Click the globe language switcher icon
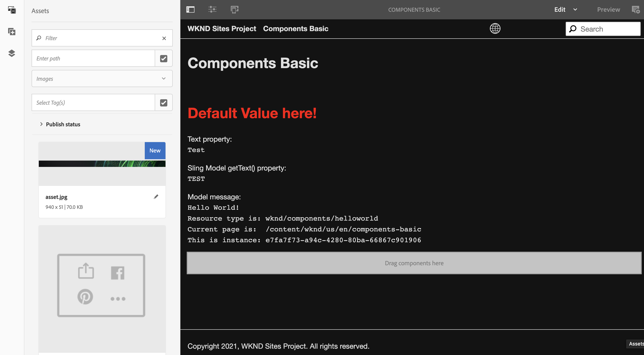 pyautogui.click(x=495, y=28)
